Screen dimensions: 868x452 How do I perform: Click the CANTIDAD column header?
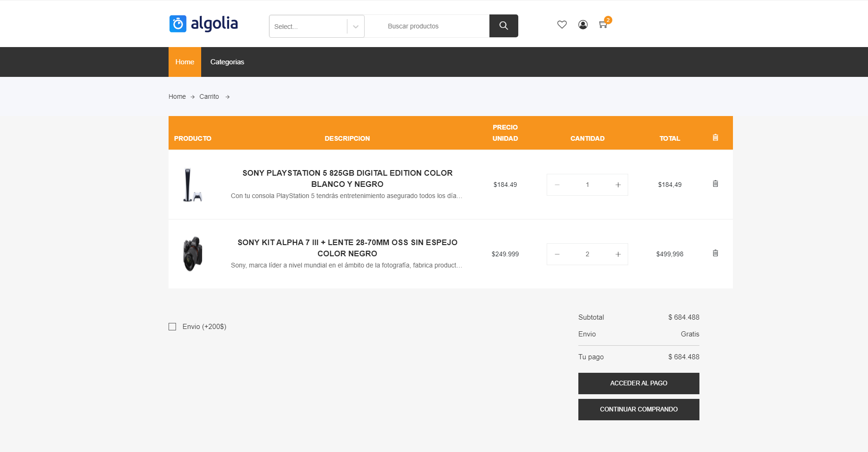[588, 138]
